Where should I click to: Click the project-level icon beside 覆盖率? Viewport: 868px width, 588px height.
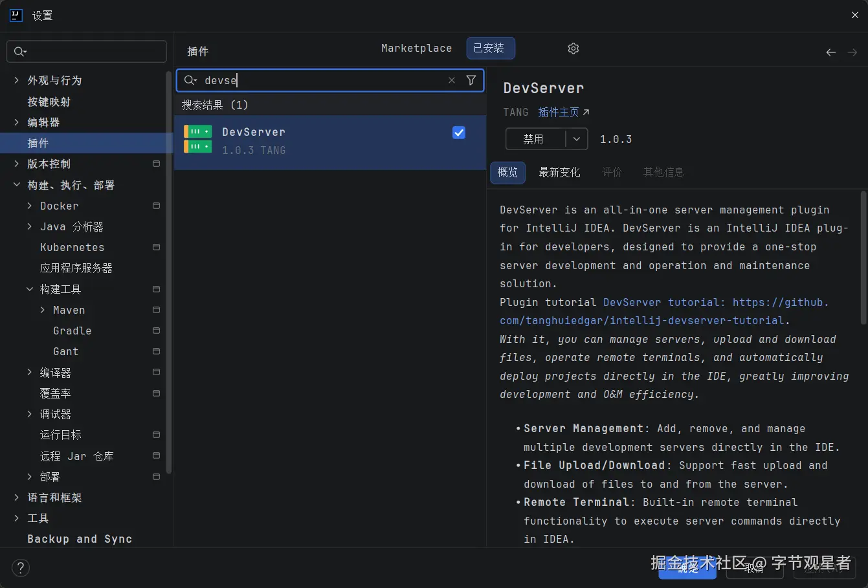tap(156, 393)
